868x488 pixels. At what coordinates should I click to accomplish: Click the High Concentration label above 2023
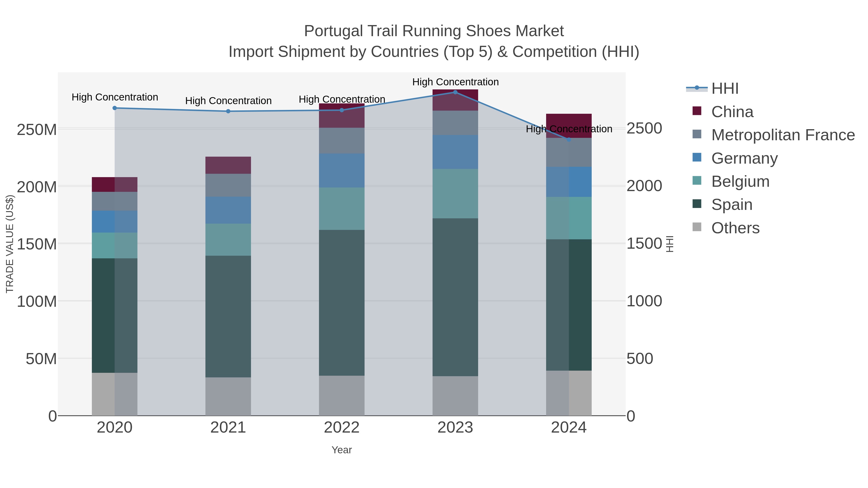click(x=455, y=82)
